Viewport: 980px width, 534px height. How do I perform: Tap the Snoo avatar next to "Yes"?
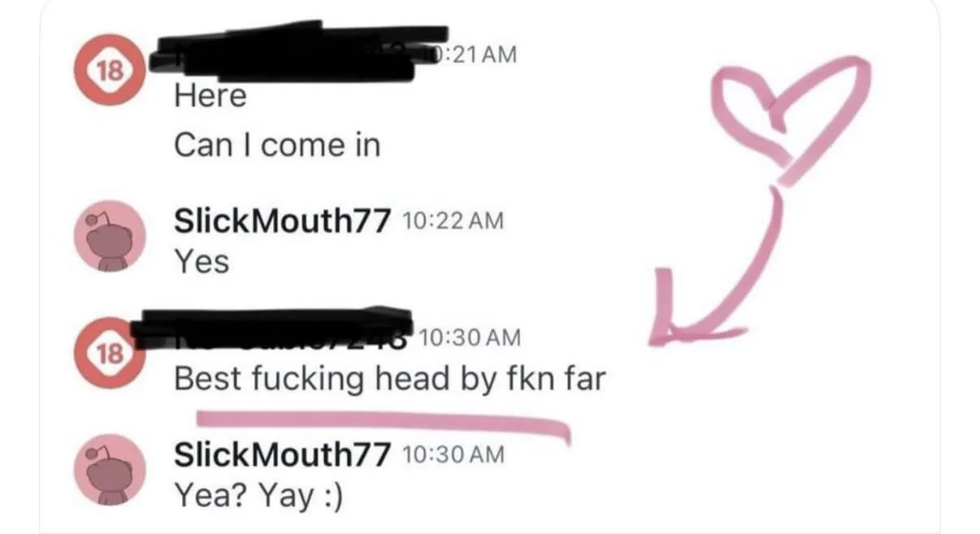click(x=110, y=237)
